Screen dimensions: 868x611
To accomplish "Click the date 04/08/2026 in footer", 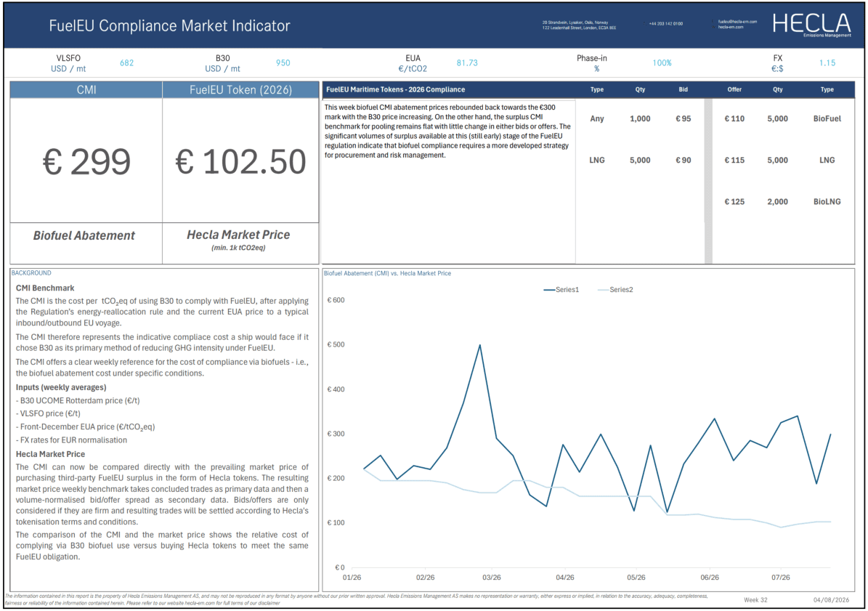I will coord(831,600).
